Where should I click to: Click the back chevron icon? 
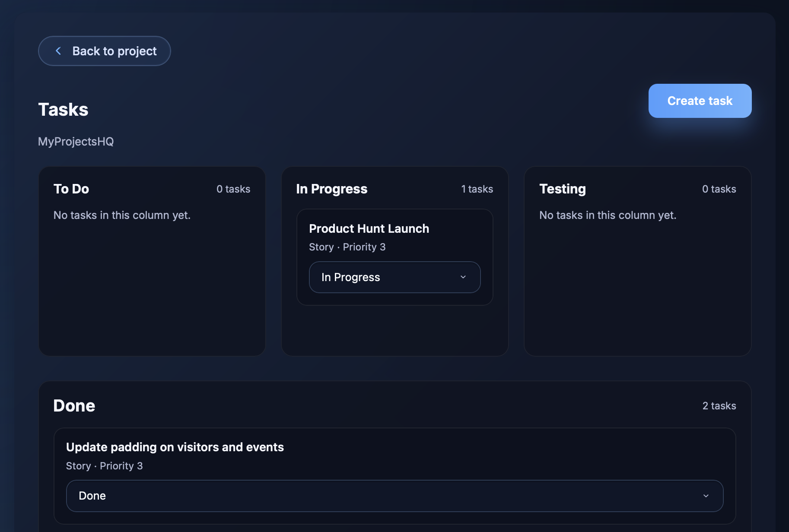tap(58, 51)
